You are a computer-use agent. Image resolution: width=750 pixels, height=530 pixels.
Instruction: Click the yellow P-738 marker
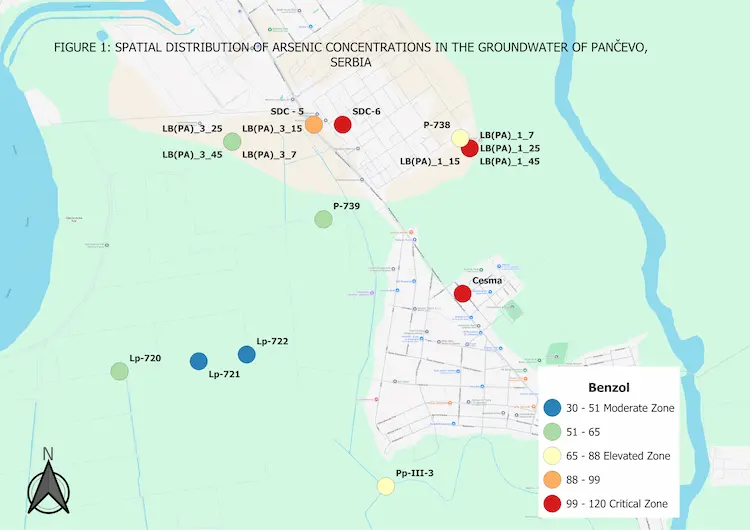click(460, 138)
